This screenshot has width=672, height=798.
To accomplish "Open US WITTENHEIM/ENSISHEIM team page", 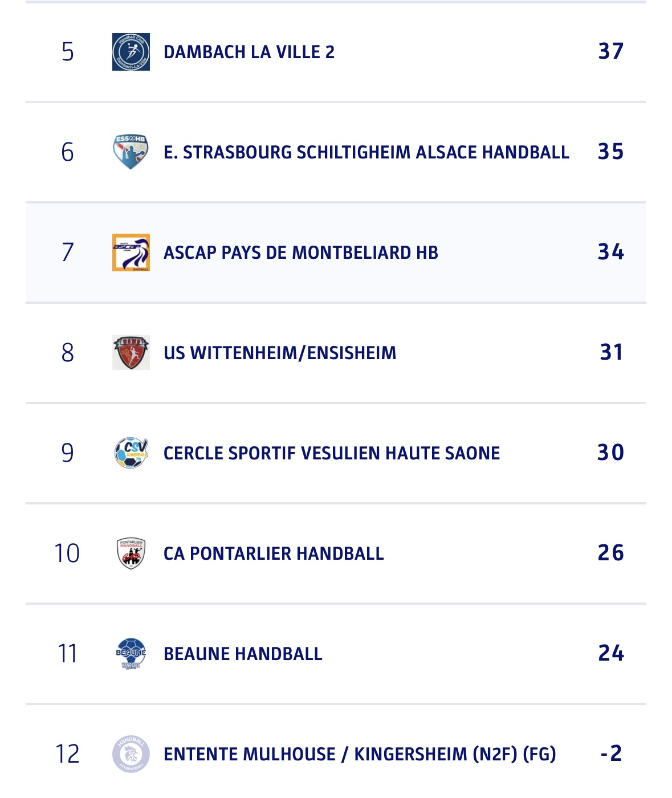I will [x=280, y=353].
